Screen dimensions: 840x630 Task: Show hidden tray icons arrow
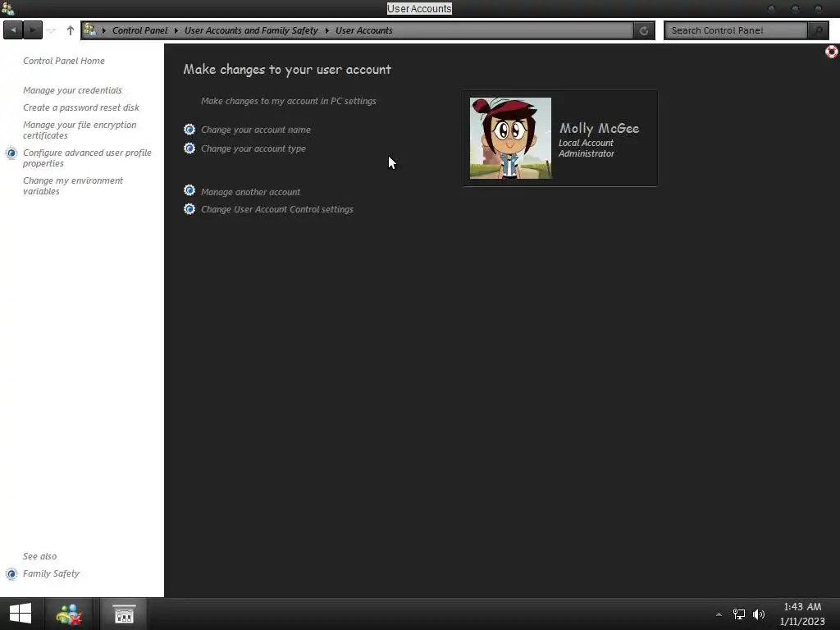[719, 614]
